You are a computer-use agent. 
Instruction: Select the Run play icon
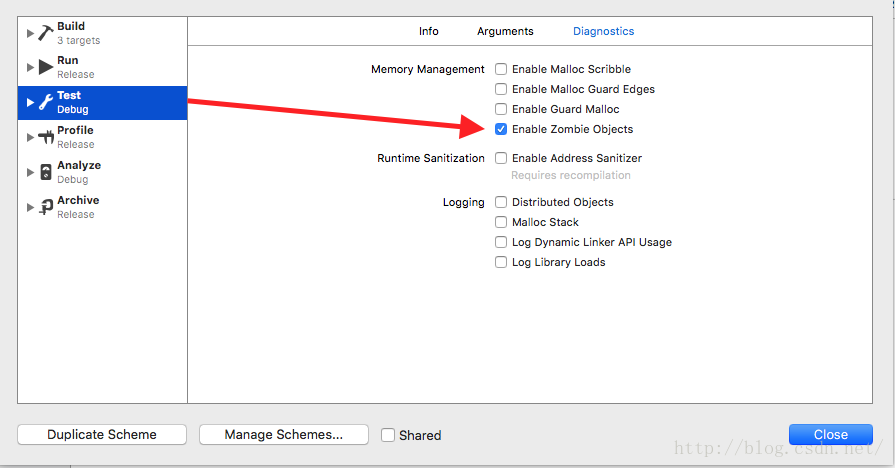46,67
